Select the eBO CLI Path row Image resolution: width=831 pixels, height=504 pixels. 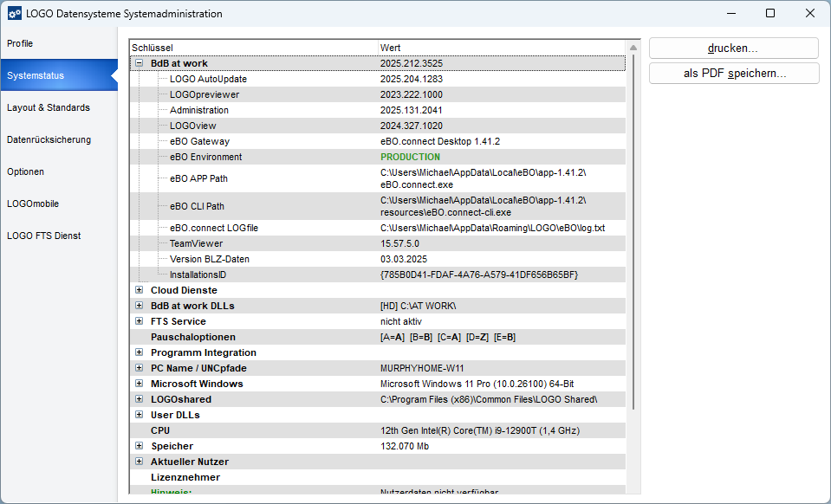(377, 206)
